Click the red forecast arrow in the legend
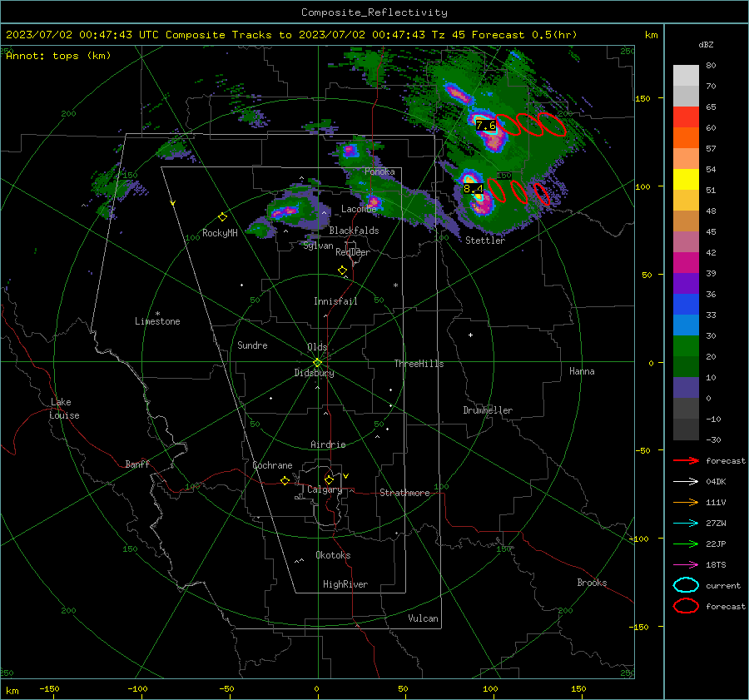 686,460
